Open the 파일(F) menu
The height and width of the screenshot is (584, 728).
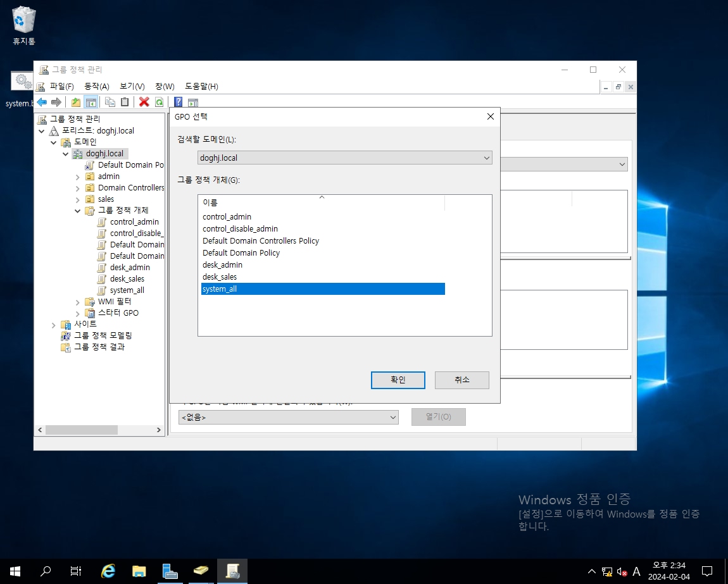(x=62, y=86)
